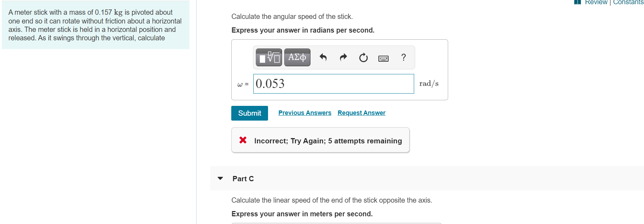Click the redo arrow in the equation toolbar
Viewport: 644px width, 224px height.
coord(343,57)
